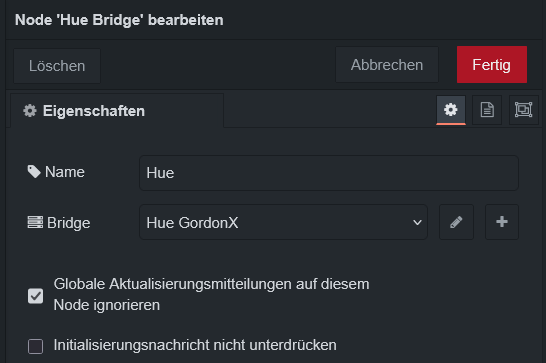Enable Initialisierungsnachricht nicht unterdrücken checkbox
546x363 pixels.
click(36, 346)
